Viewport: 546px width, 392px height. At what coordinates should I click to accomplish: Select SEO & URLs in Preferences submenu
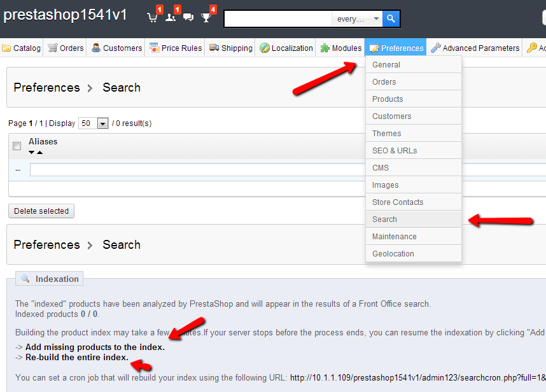point(414,150)
